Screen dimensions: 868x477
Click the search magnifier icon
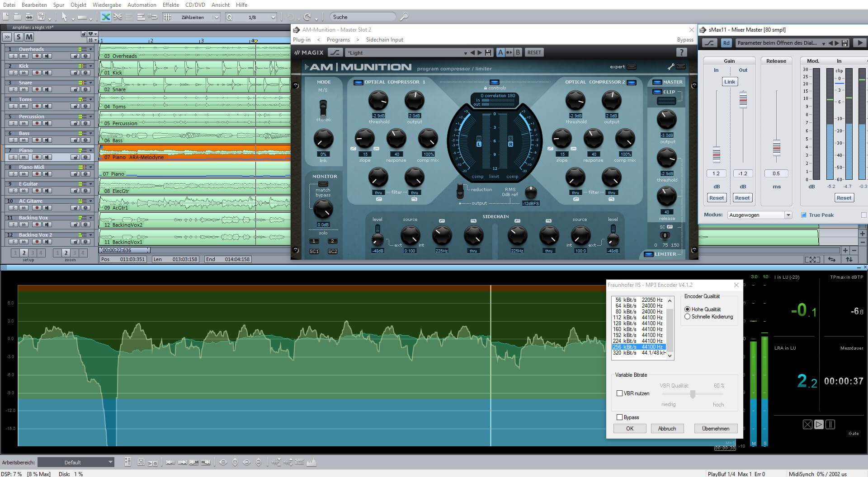click(x=404, y=17)
